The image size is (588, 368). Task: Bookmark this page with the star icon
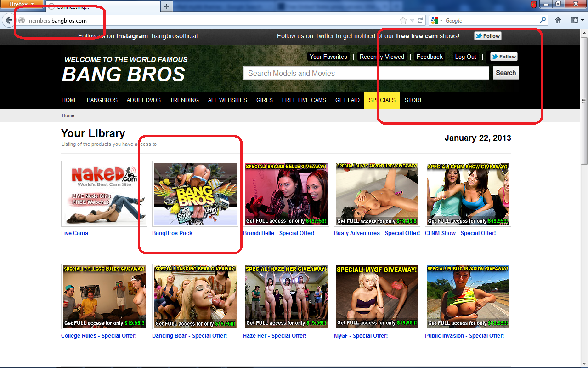403,20
